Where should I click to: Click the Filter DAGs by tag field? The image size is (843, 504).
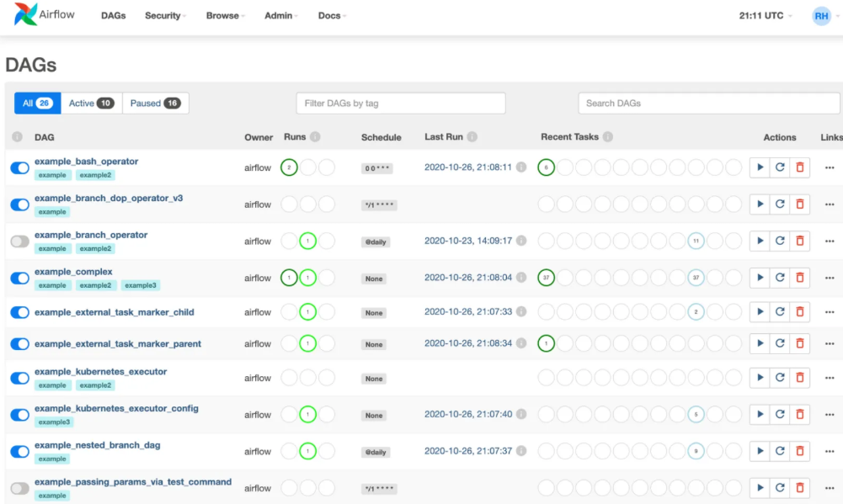coord(401,103)
